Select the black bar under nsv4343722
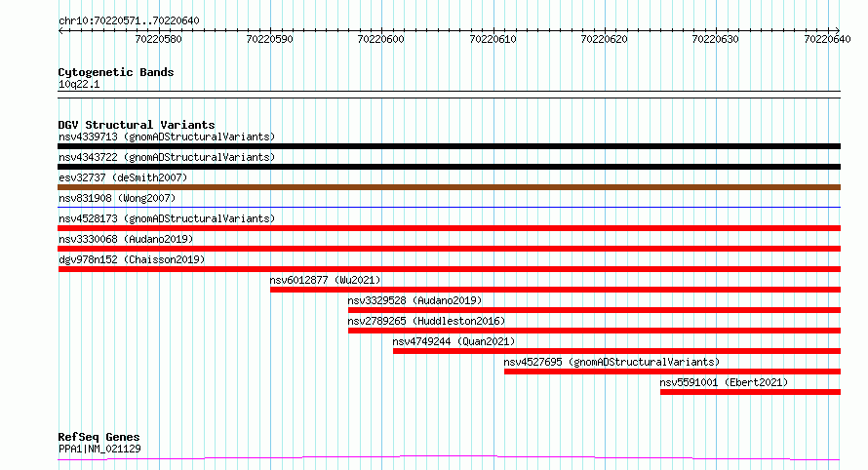 (449, 167)
